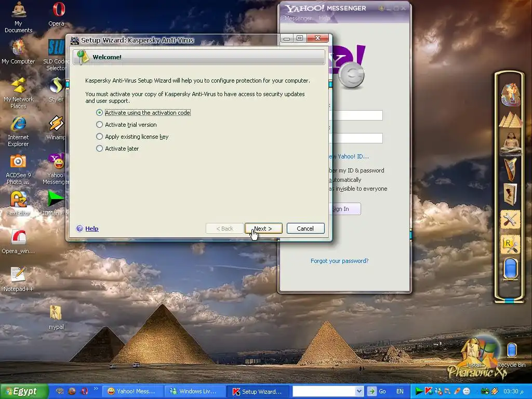Switch to Setup Wizard taskbar item
Viewport: 532px width, 399px height.
coord(258,391)
